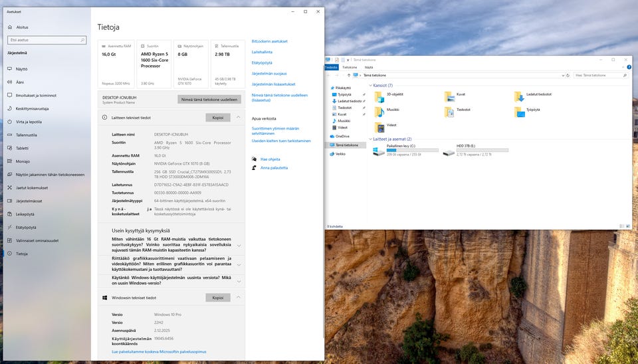Open the HDD 3TB (E:) drive
The height and width of the screenshot is (364, 638).
tap(476, 150)
